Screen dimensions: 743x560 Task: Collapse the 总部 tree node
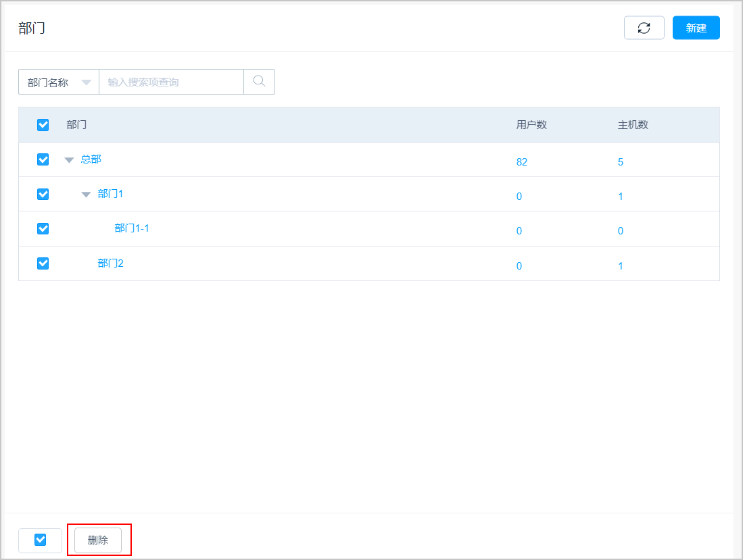(69, 160)
